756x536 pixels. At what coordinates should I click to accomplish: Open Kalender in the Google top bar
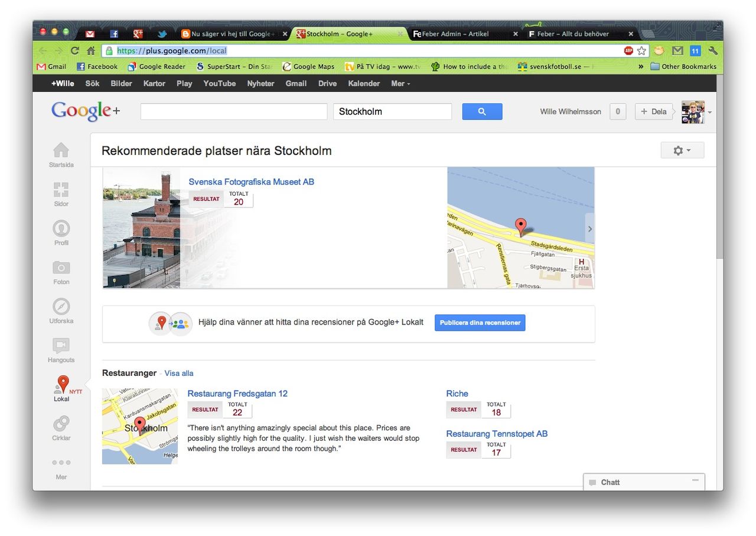[364, 83]
